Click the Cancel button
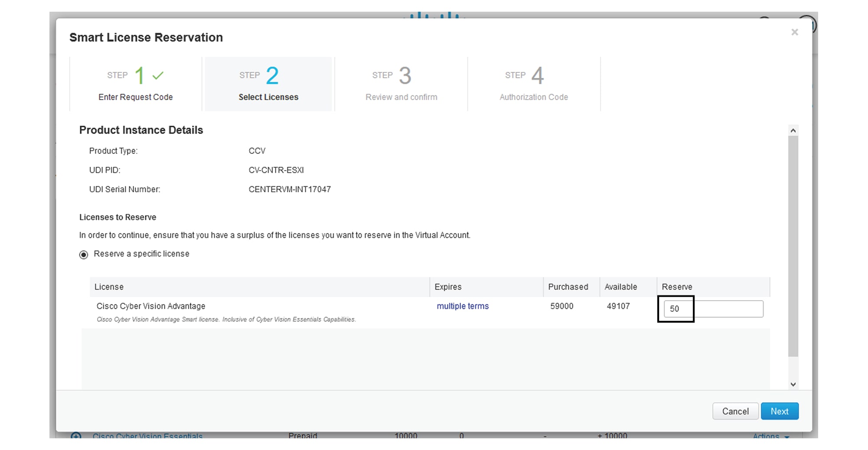The image size is (868, 450). pos(735,411)
